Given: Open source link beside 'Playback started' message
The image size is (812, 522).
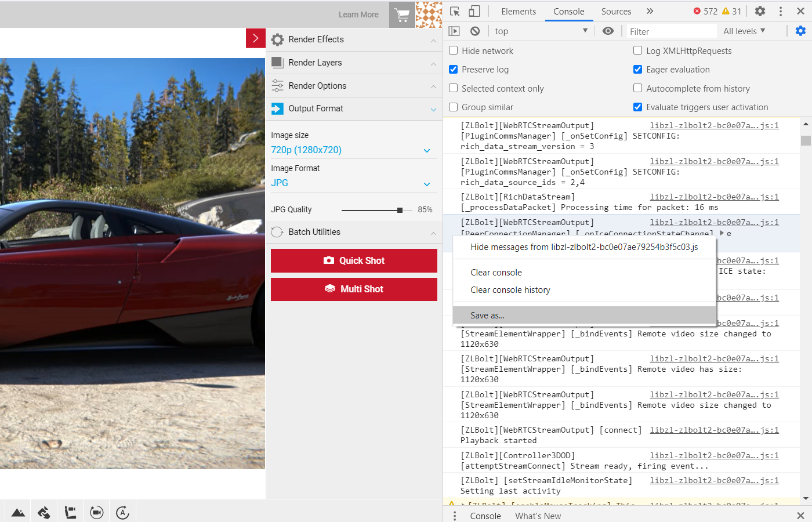Looking at the screenshot, I should tap(714, 430).
